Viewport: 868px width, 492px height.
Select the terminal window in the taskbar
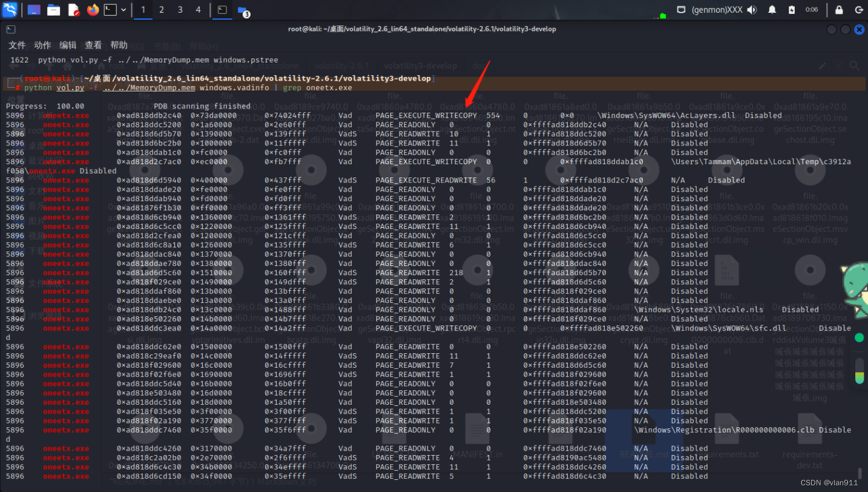223,10
